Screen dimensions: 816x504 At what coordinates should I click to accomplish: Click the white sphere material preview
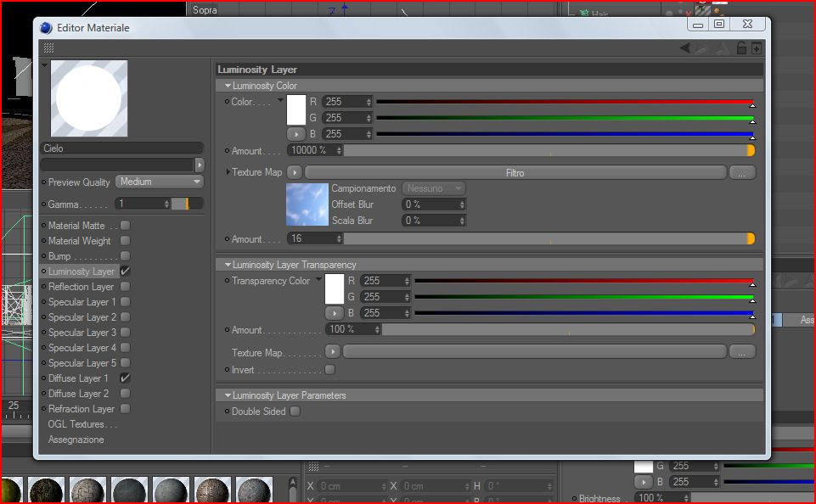click(89, 98)
